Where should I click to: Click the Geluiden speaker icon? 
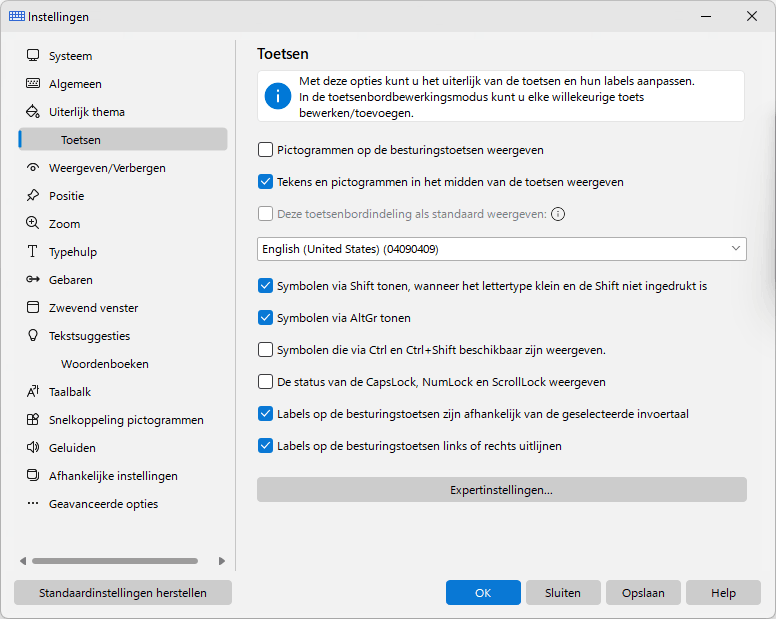33,447
